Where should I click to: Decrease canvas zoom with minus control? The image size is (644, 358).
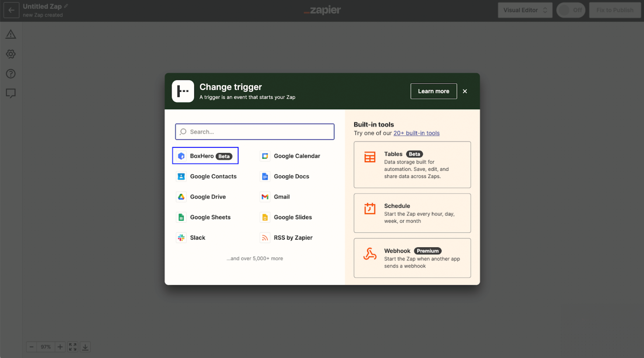[x=31, y=347]
